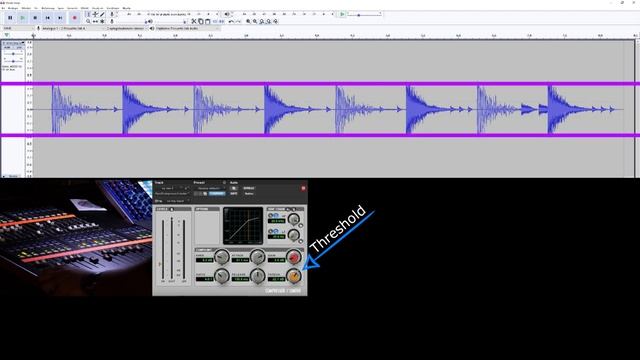The image size is (640, 360).
Task: Trim audio outside the selection
Action: (215, 21)
